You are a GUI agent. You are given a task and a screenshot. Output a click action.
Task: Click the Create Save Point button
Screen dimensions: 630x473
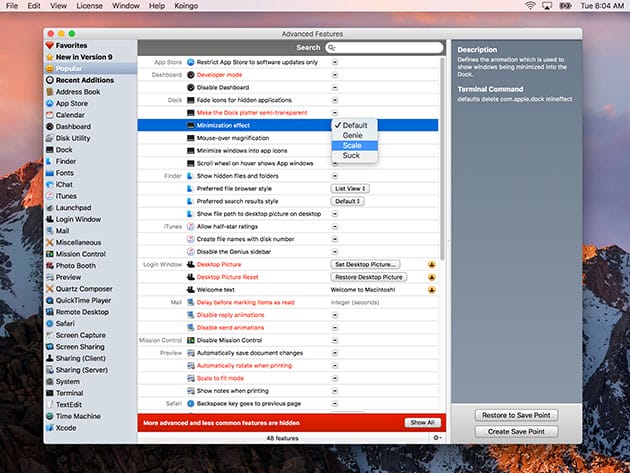(516, 431)
